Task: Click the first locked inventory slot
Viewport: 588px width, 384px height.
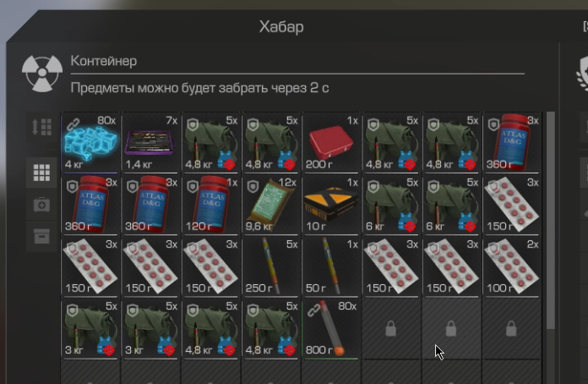Action: [391, 329]
